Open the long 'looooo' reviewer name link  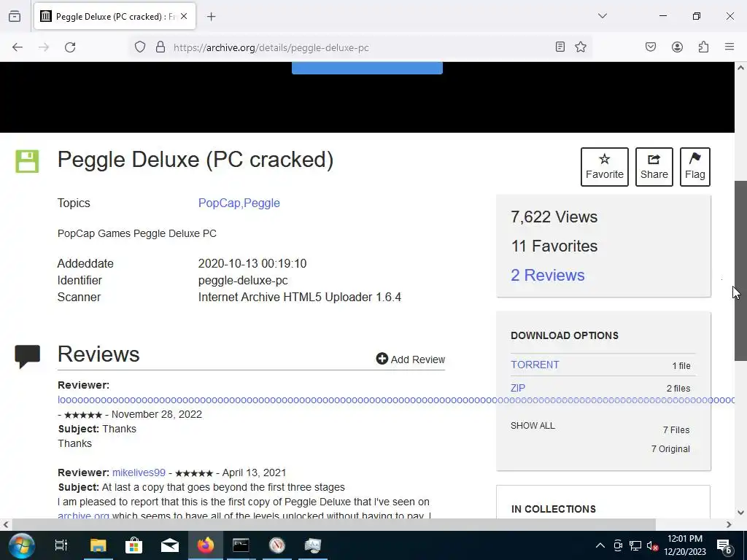[x=396, y=400]
